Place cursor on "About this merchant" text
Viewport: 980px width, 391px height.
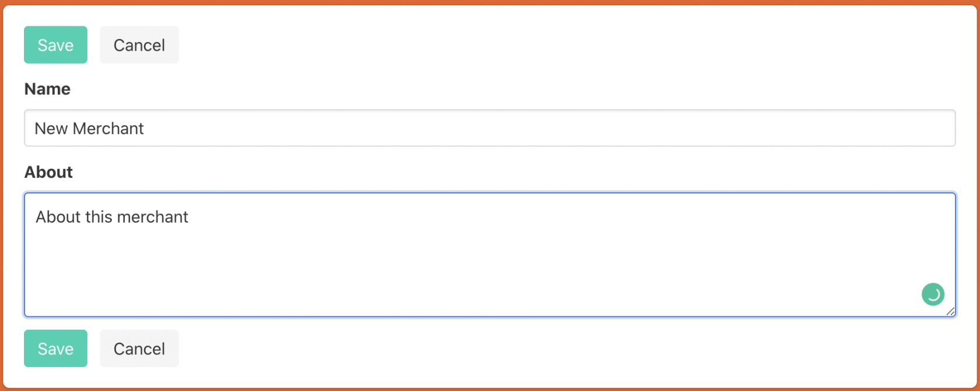[x=112, y=217]
